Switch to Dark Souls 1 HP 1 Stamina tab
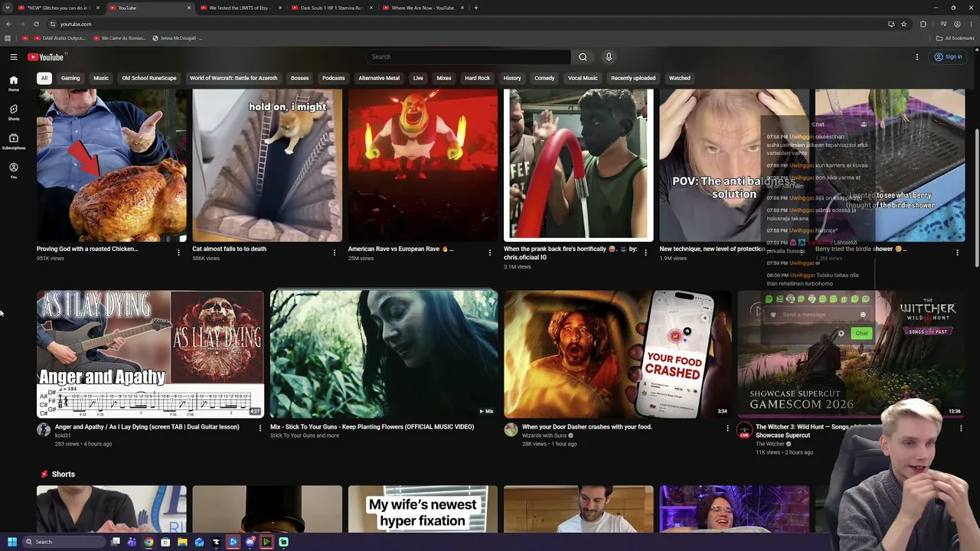 [332, 8]
